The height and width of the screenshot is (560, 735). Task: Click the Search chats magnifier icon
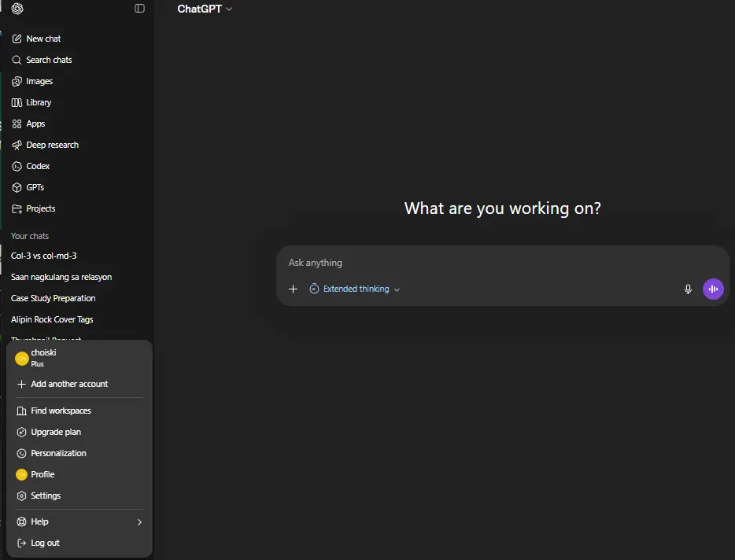click(x=17, y=60)
